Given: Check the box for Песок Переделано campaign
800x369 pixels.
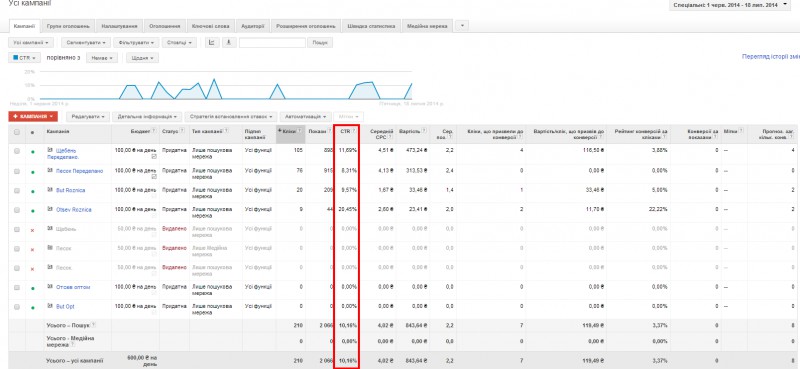Looking at the screenshot, I should [17, 171].
